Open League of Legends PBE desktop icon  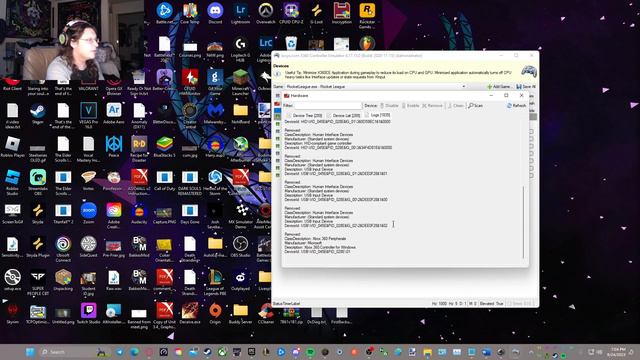[215, 282]
